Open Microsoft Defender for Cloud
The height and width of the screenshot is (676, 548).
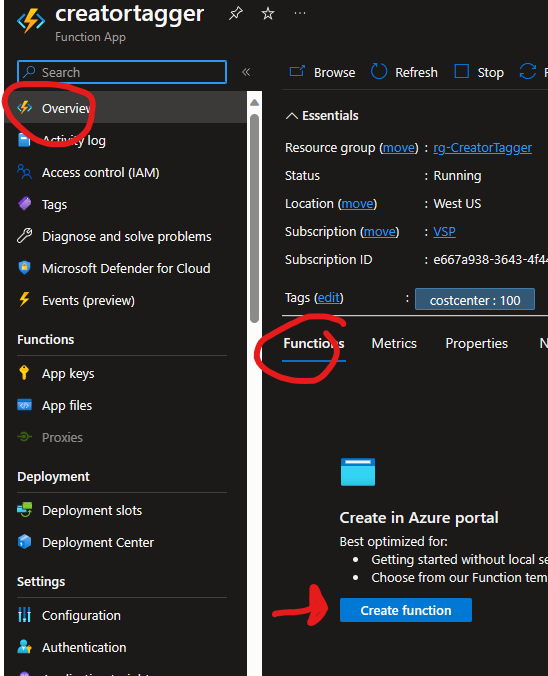coord(125,268)
